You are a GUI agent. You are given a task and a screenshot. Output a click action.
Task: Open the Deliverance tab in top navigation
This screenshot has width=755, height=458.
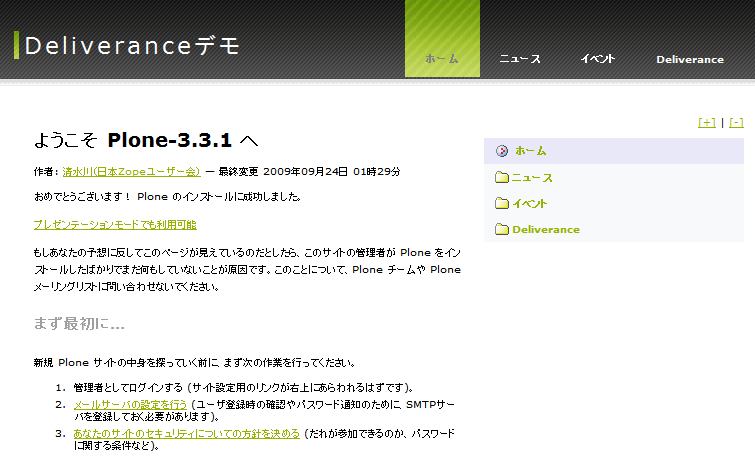690,59
